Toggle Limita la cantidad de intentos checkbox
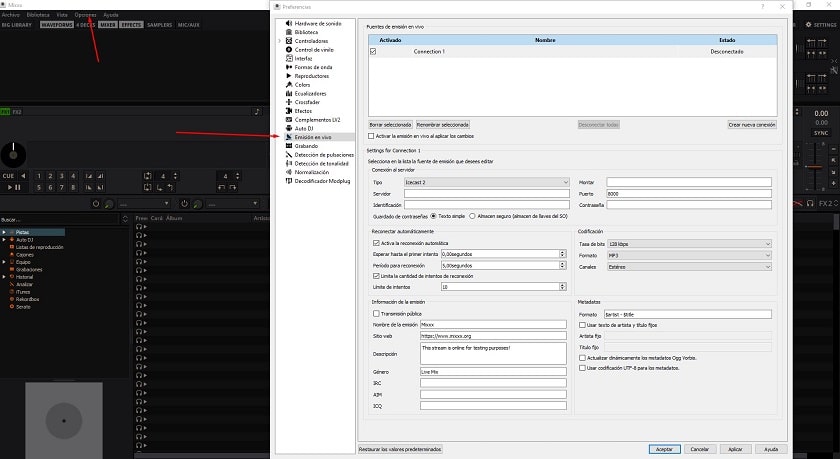 376,276
